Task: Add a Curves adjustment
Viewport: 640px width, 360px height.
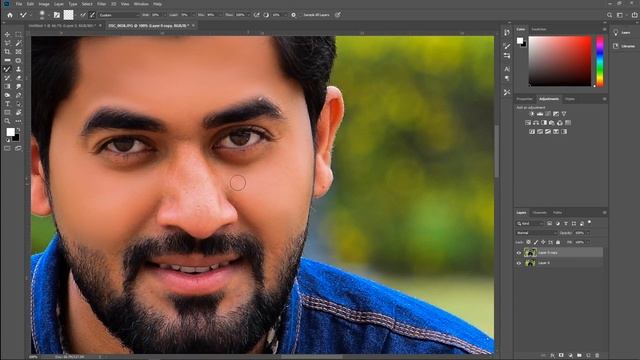Action: (548, 114)
